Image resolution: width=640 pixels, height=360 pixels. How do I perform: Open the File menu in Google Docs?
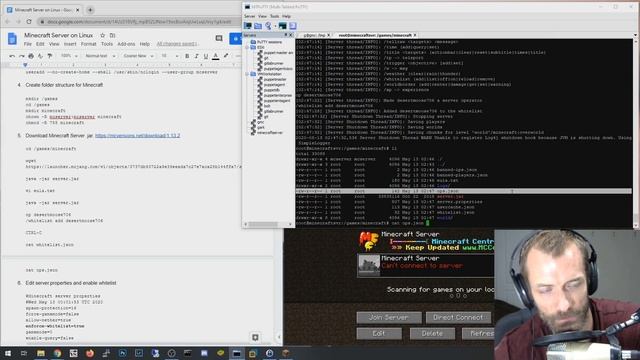pyautogui.click(x=28, y=44)
